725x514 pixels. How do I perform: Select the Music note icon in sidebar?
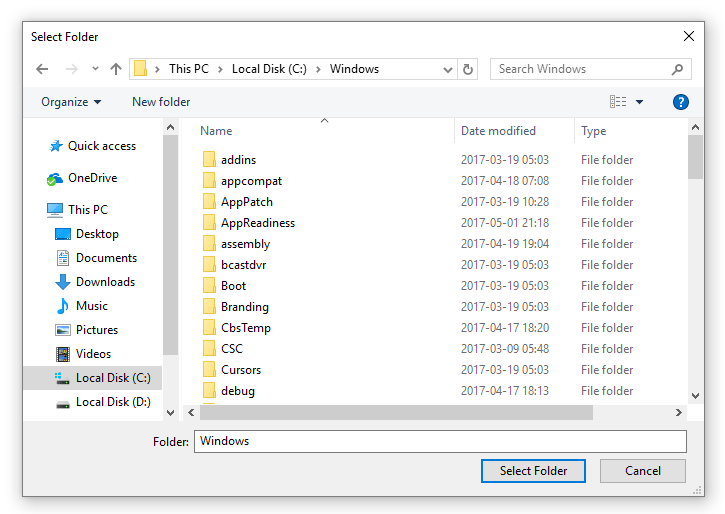(x=63, y=306)
